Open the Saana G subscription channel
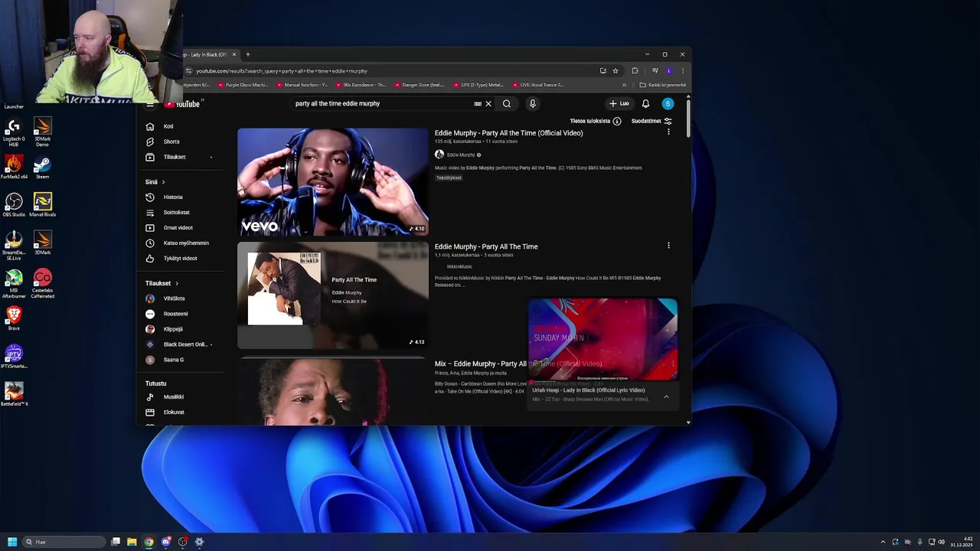Viewport: 980px width, 551px height. tap(181, 360)
